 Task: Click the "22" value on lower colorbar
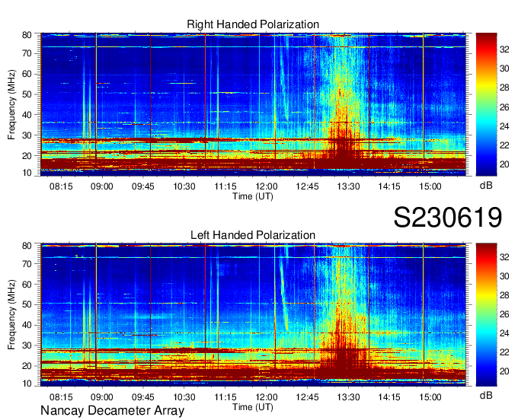coord(504,352)
